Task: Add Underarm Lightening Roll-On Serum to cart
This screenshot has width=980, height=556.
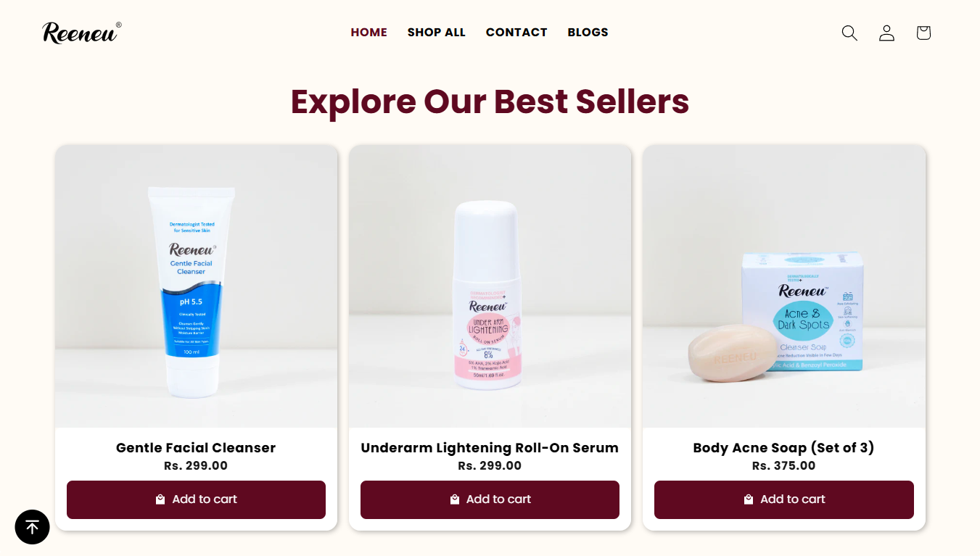Action: [490, 499]
